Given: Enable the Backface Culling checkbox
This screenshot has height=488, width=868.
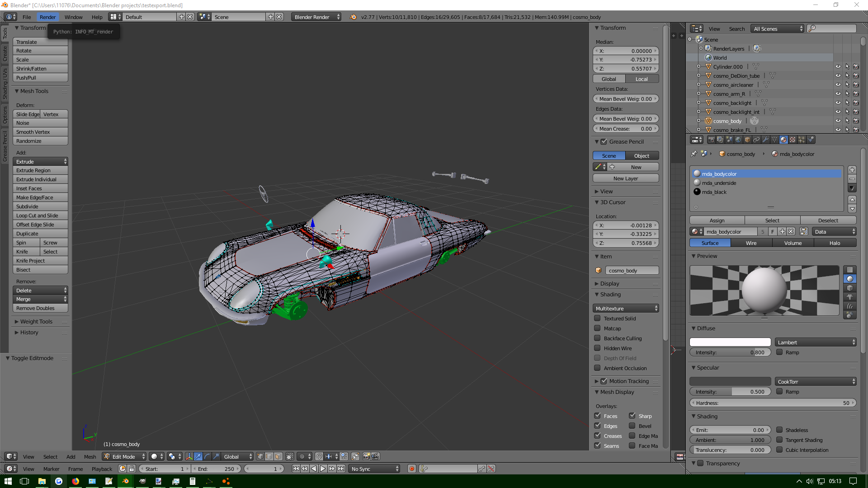Looking at the screenshot, I should pos(597,338).
